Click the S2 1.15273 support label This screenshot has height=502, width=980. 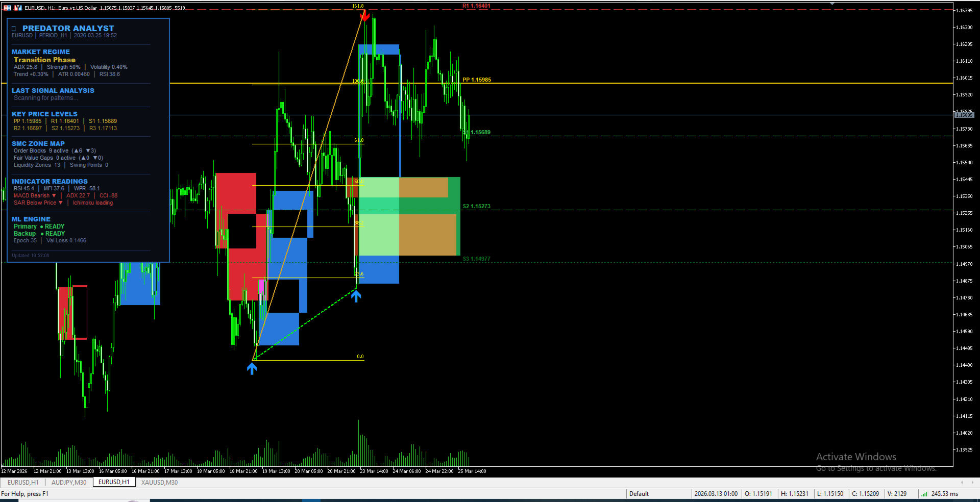coord(476,207)
